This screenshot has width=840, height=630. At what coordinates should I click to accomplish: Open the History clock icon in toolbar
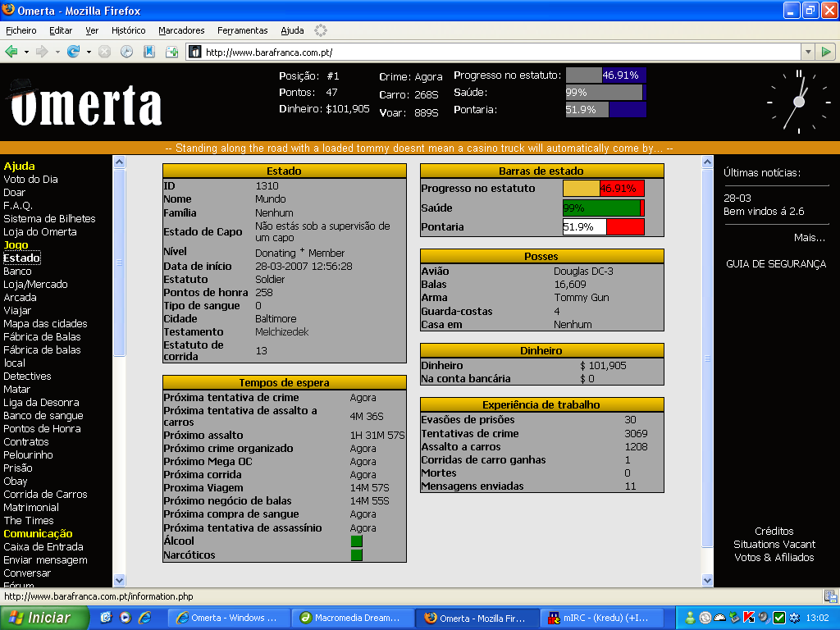pyautogui.click(x=126, y=52)
